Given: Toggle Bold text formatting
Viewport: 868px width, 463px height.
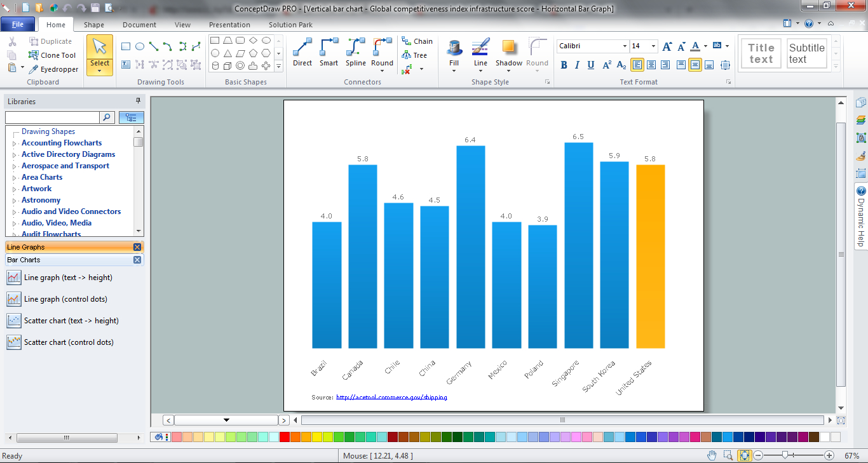Looking at the screenshot, I should (x=564, y=65).
